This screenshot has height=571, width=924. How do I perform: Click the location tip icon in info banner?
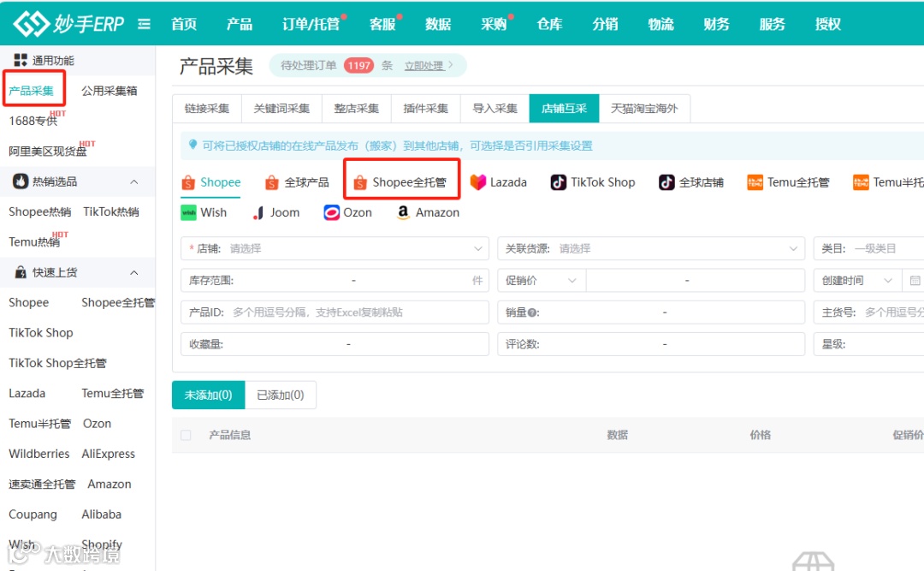(x=192, y=145)
